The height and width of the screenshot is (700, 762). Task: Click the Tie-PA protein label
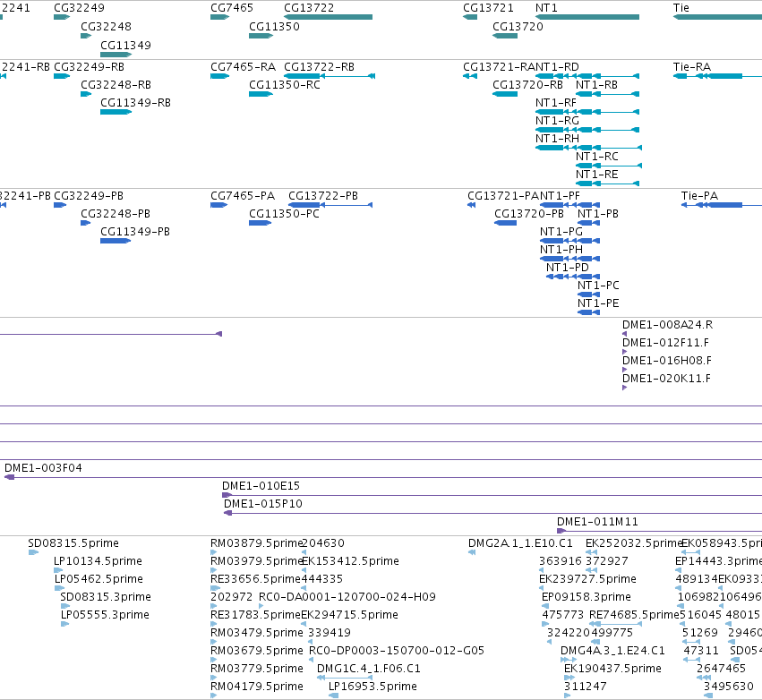coord(699,196)
